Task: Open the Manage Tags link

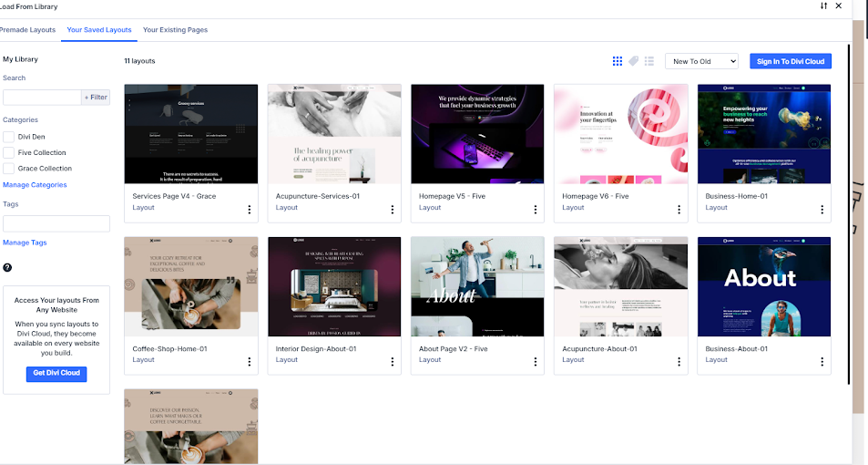Action: tap(25, 243)
